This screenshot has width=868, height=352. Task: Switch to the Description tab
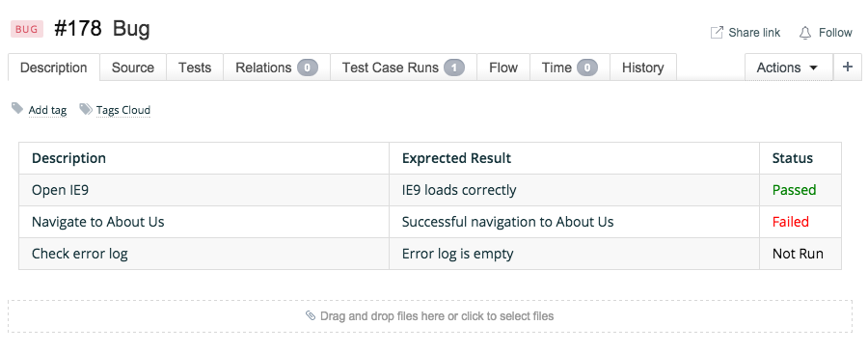click(x=54, y=68)
